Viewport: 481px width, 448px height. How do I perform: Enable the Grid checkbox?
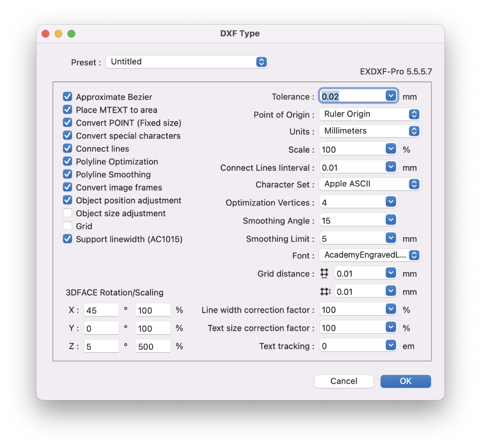tap(68, 226)
